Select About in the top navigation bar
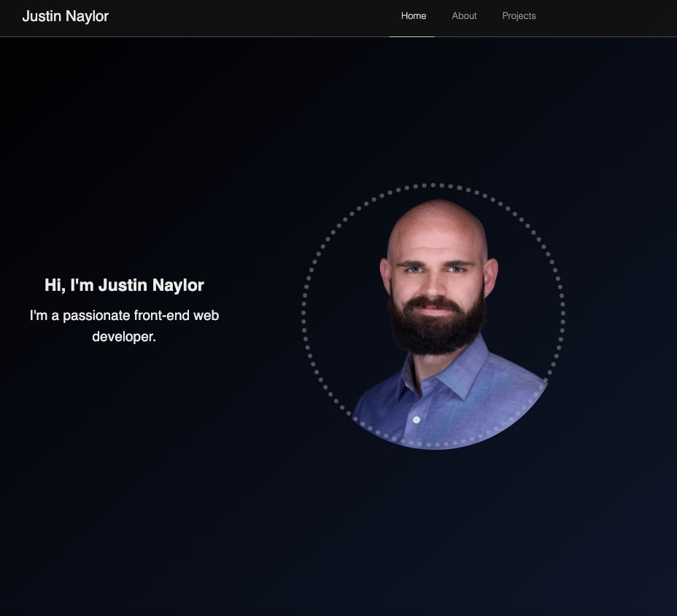Viewport: 677px width, 616px height. click(464, 15)
